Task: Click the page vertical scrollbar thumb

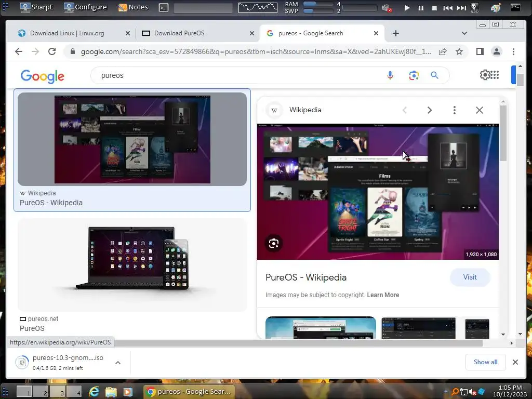Action: click(x=520, y=79)
